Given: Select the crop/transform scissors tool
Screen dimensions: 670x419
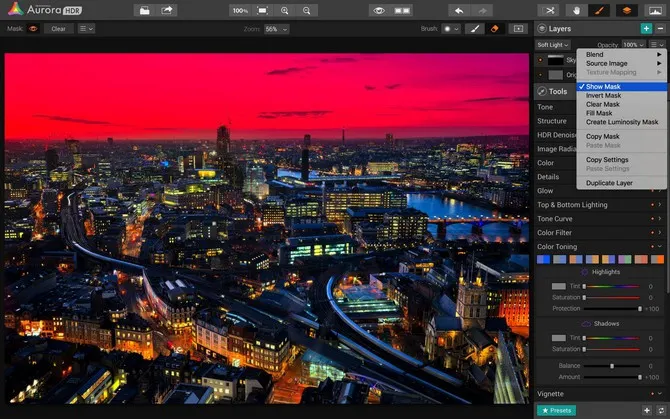Looking at the screenshot, I should tap(549, 10).
